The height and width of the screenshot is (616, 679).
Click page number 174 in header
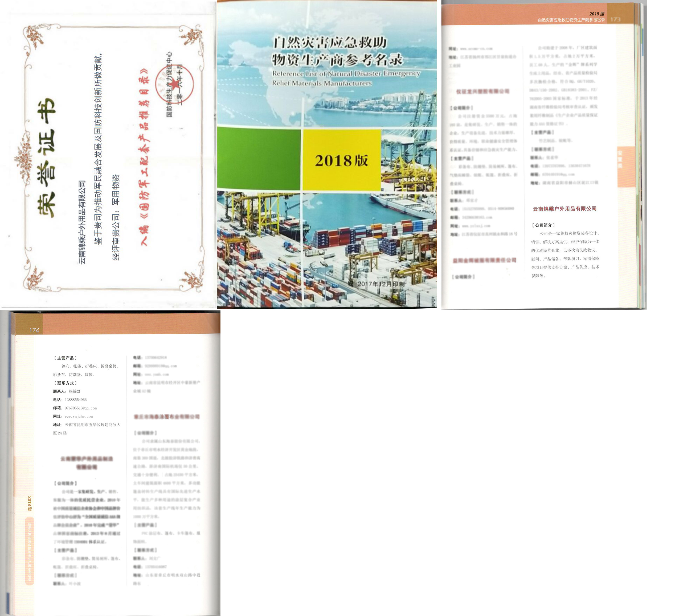(x=34, y=330)
